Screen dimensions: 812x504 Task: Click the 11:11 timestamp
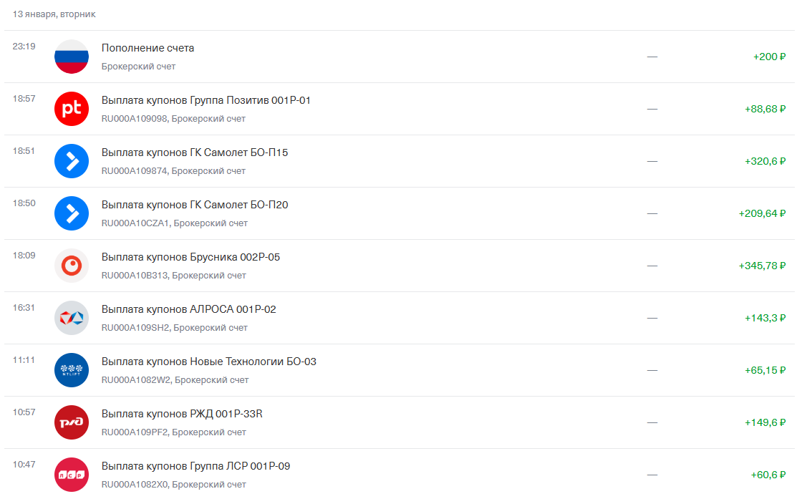click(24, 360)
